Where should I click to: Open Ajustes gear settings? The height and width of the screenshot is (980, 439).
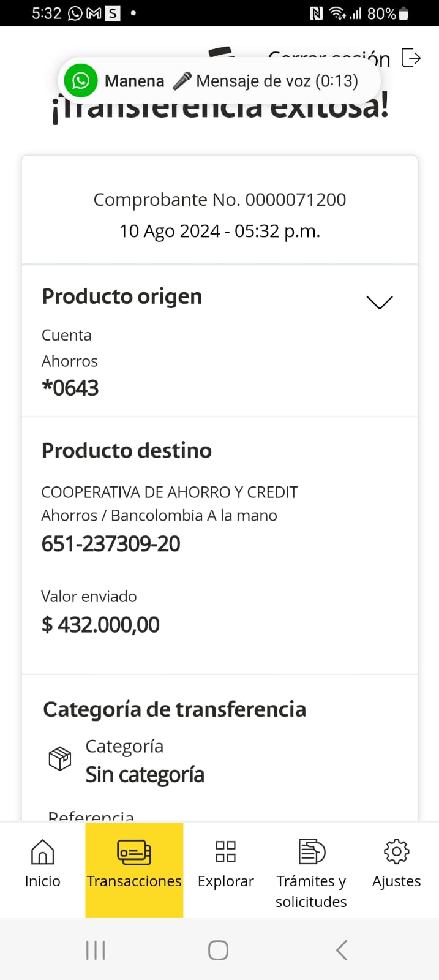click(x=396, y=851)
